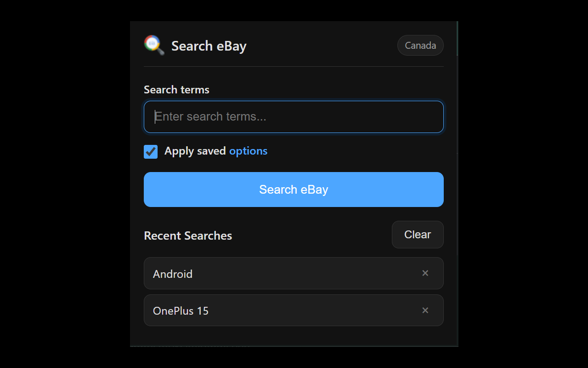Screen dimensions: 588x368
Task: Toggle the Apply saved options checkbox
Action: (x=151, y=151)
